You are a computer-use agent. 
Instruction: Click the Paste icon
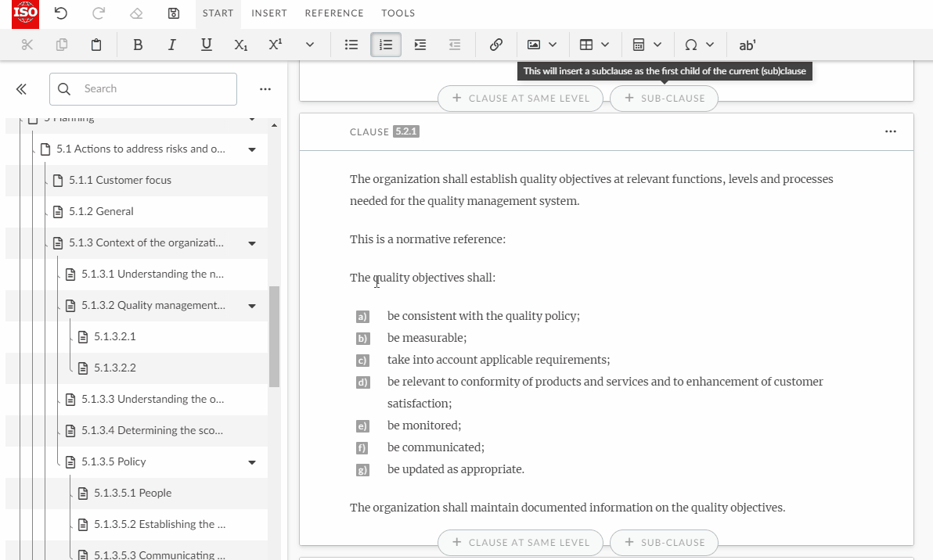96,45
